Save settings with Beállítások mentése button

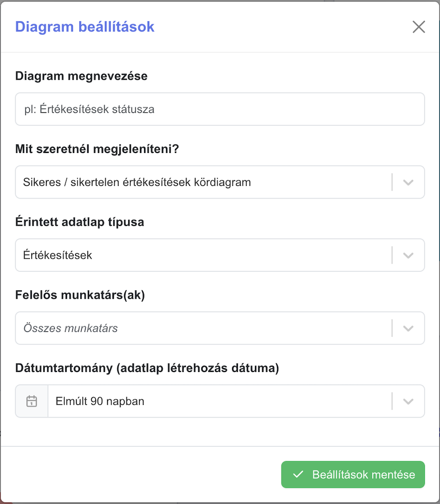coord(353,475)
